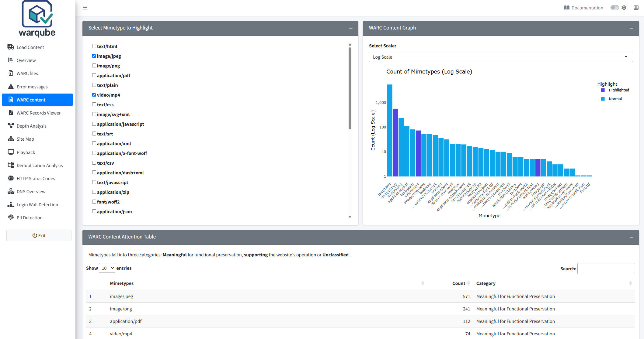
Task: Check the text/html checkbox
Action: (x=94, y=46)
